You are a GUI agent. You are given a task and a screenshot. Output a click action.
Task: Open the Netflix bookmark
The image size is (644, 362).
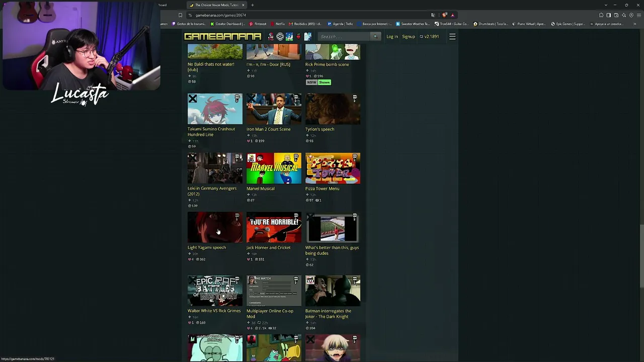[x=278, y=24]
